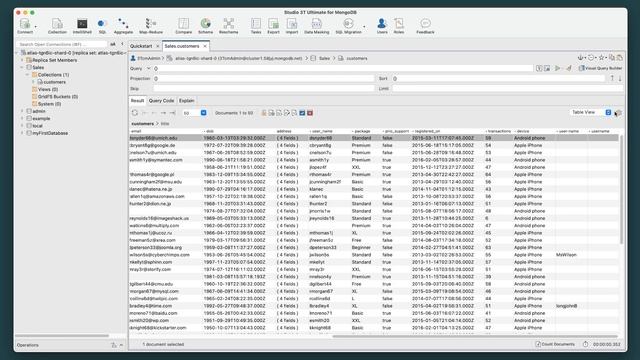Collapse the Sales database node
This screenshot has height=360, width=640.
click(x=22, y=67)
